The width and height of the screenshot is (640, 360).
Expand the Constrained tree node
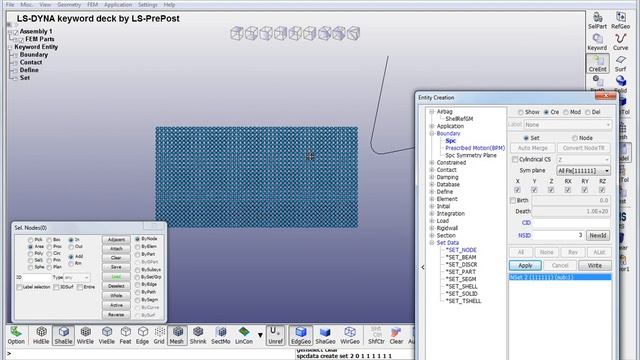pos(432,162)
